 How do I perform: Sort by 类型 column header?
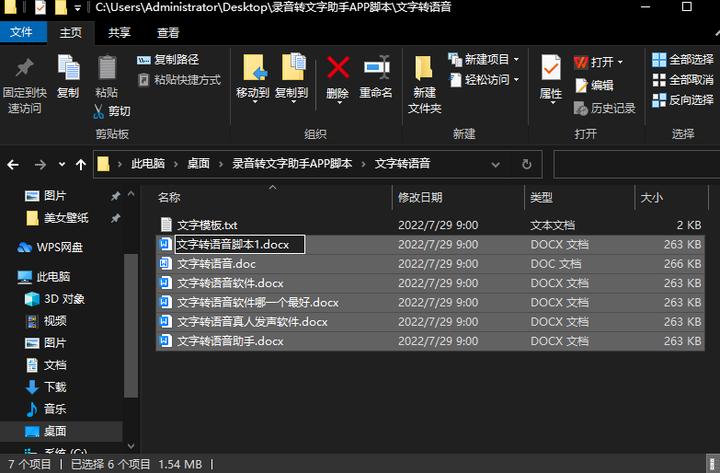point(579,198)
